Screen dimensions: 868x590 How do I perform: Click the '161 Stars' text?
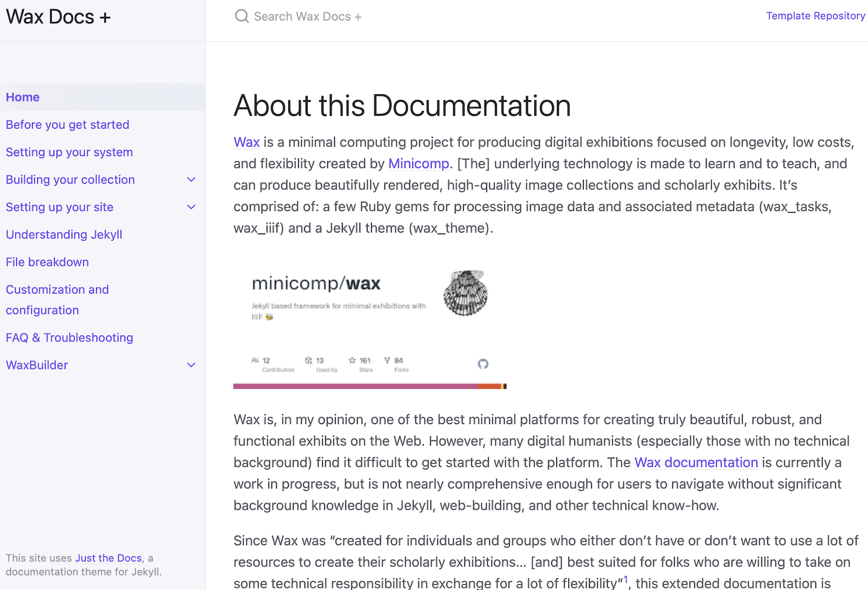click(365, 364)
